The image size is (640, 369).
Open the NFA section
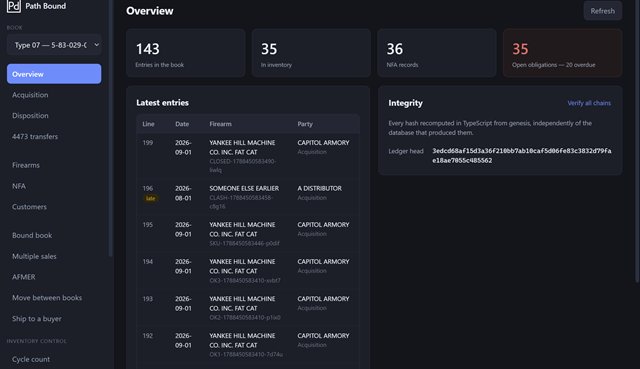[x=54, y=186]
